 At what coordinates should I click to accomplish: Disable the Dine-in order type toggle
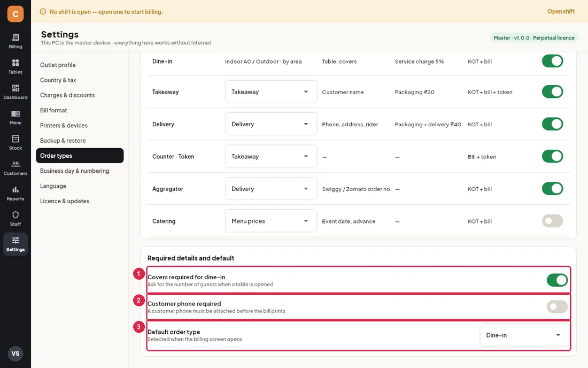(x=552, y=61)
